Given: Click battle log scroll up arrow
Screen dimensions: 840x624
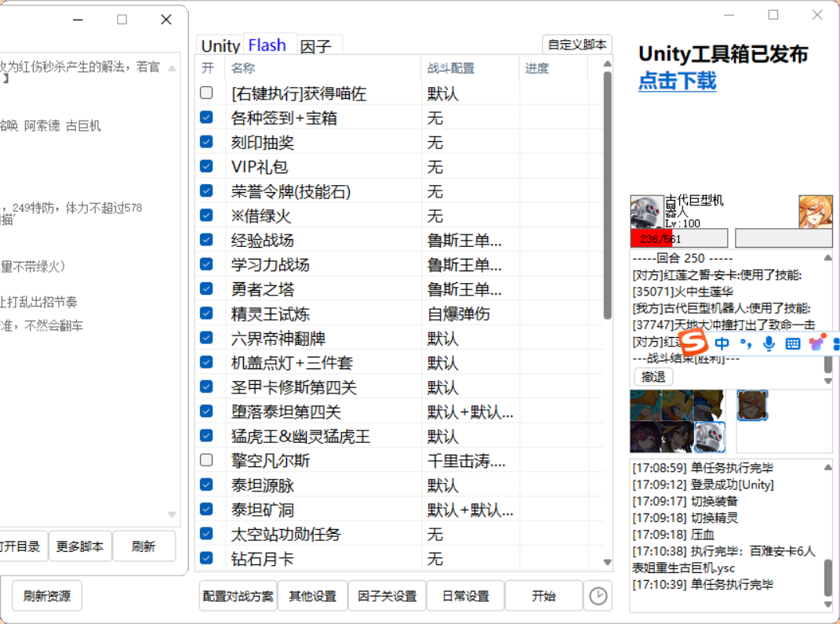Looking at the screenshot, I should [x=827, y=258].
